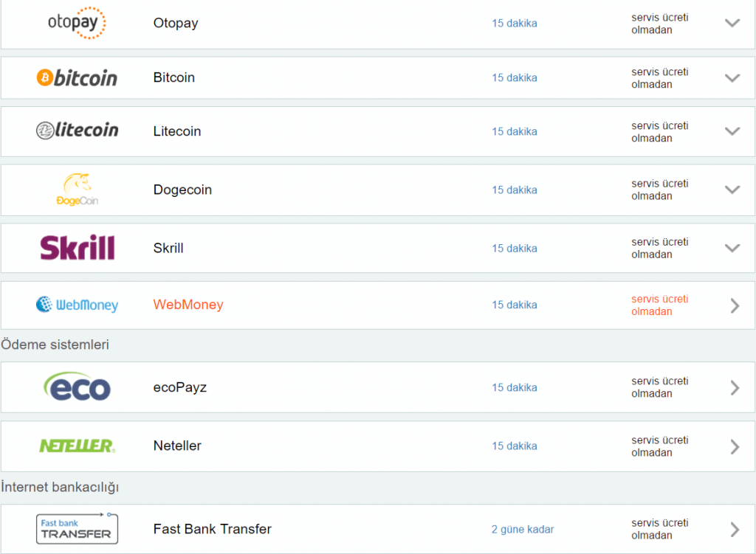Click the Bitcoin logo

tap(77, 77)
